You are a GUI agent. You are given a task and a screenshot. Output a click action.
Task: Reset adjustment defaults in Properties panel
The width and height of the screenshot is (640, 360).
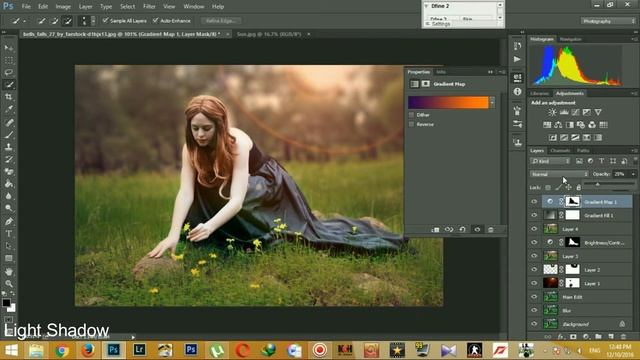462,230
